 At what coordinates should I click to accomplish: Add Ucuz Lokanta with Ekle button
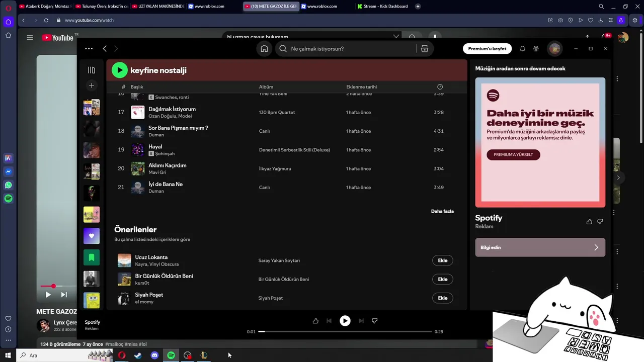pyautogui.click(x=443, y=260)
